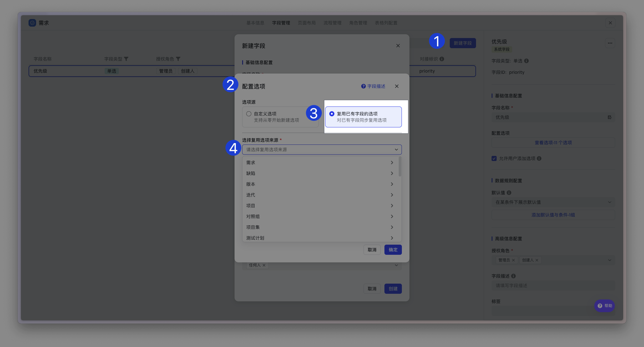This screenshot has height=347, width=644.
Task: Open the 在某条件下展示默认值 dropdown
Action: click(x=553, y=202)
